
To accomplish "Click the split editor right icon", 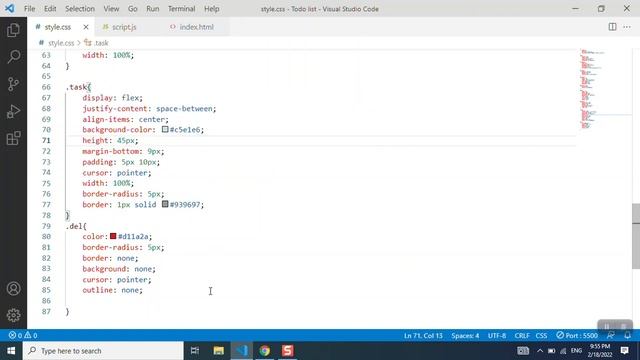I will tap(612, 27).
